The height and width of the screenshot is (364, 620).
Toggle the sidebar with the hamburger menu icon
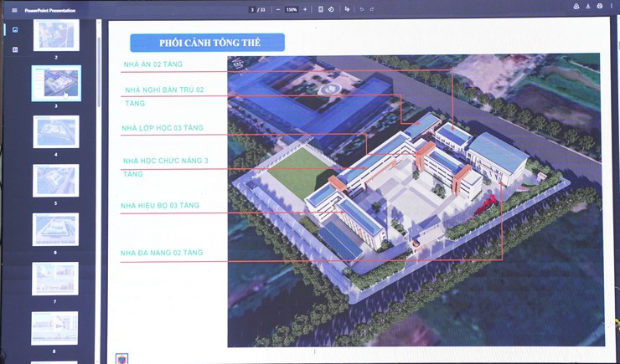[x=14, y=10]
